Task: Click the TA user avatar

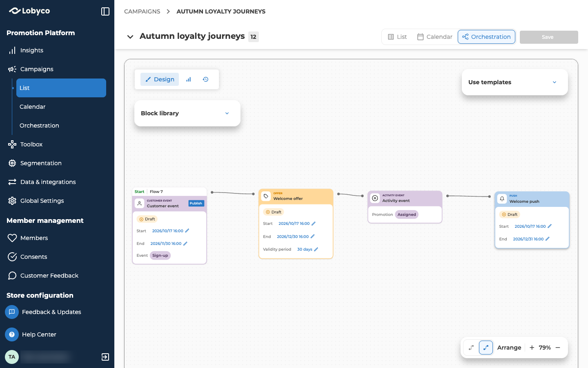Action: 12,357
